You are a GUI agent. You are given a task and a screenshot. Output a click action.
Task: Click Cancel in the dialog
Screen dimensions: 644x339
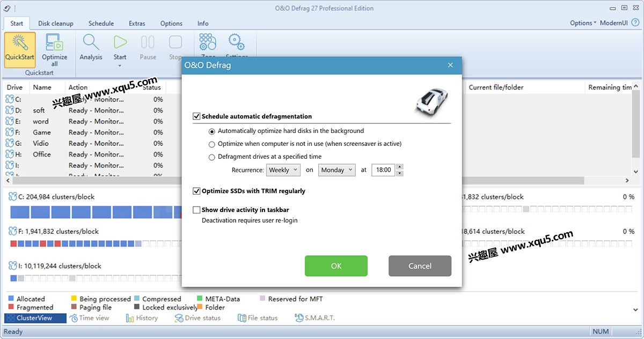[x=420, y=266]
